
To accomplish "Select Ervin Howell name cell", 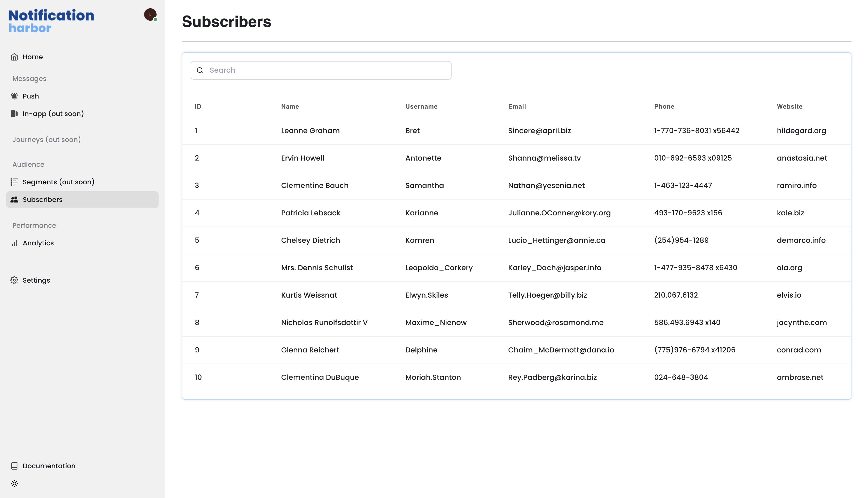I will point(303,158).
